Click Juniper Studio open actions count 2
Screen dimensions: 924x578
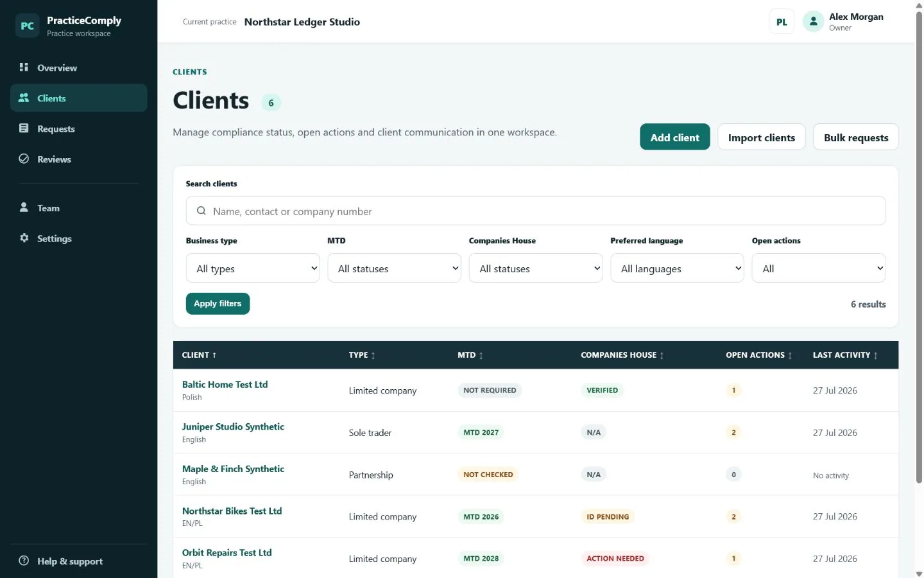click(733, 432)
